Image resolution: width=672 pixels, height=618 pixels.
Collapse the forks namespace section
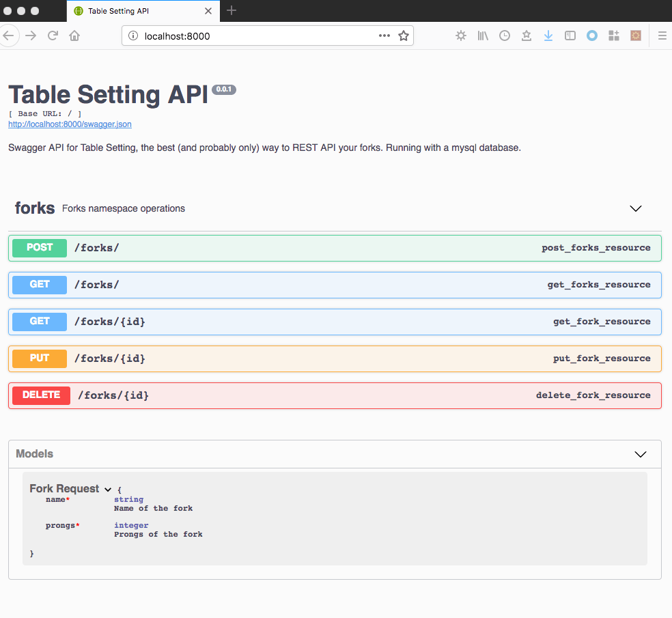pos(635,208)
